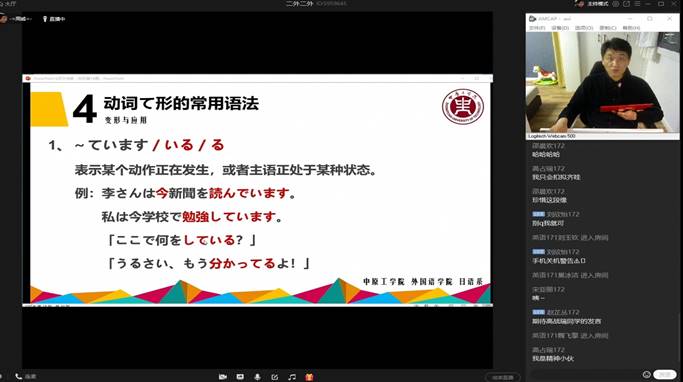
Task: Click the send button in chat
Action: click(x=665, y=375)
